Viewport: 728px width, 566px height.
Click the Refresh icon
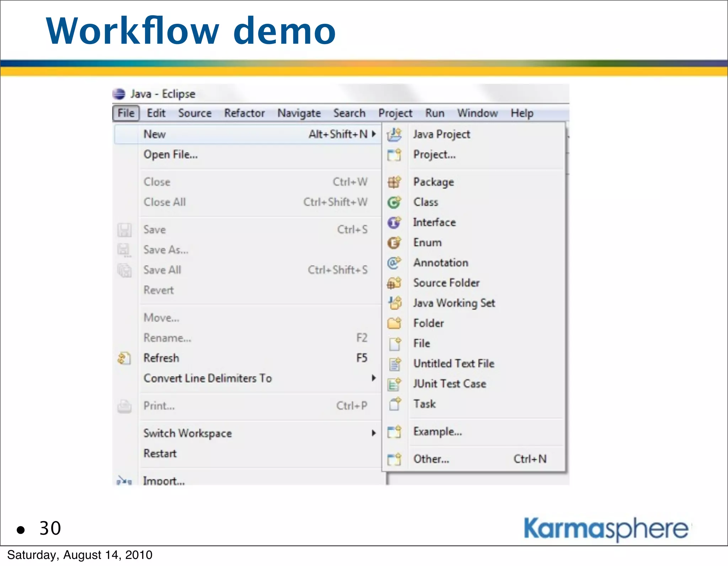click(124, 358)
